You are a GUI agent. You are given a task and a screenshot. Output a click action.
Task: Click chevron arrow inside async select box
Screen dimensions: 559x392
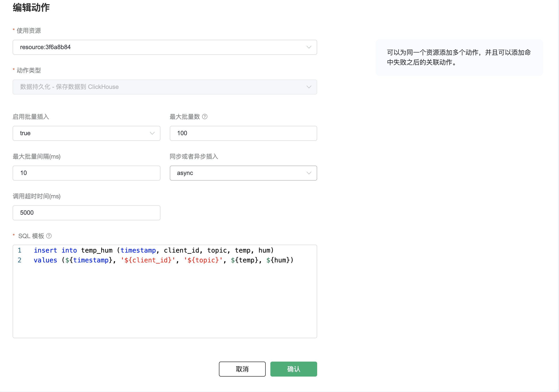309,173
